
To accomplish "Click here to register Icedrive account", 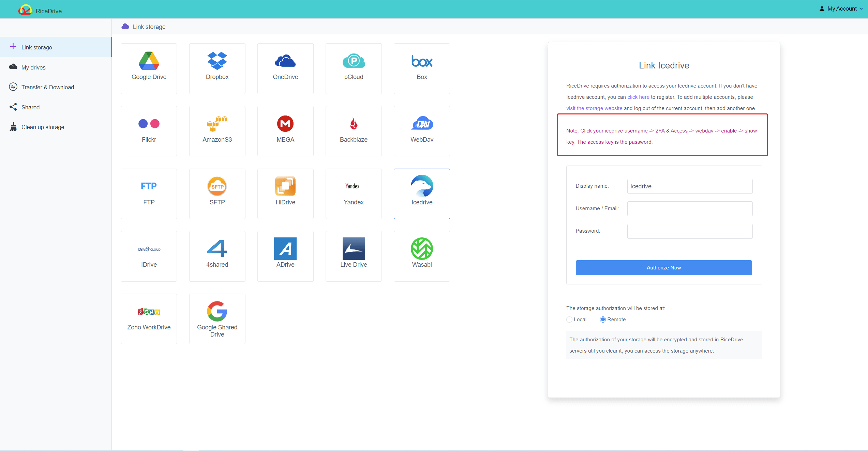I will pos(638,97).
